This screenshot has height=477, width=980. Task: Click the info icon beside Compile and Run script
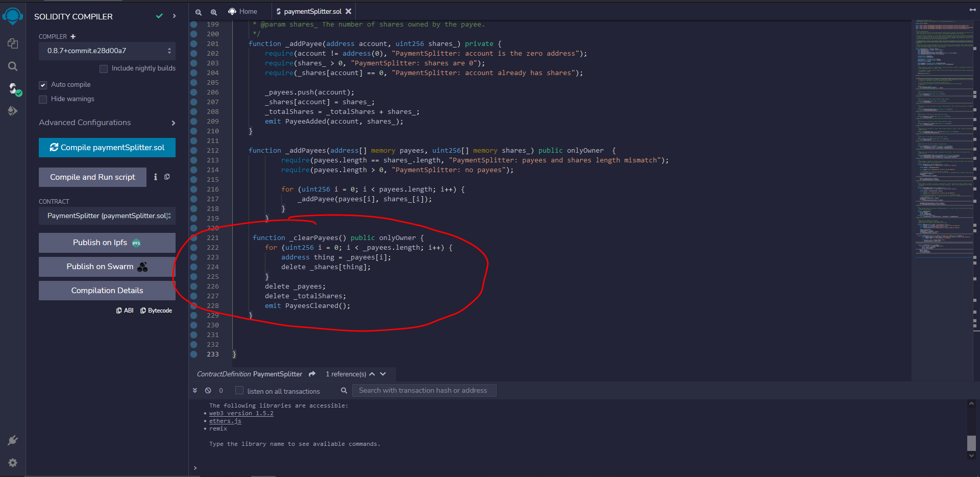click(156, 177)
